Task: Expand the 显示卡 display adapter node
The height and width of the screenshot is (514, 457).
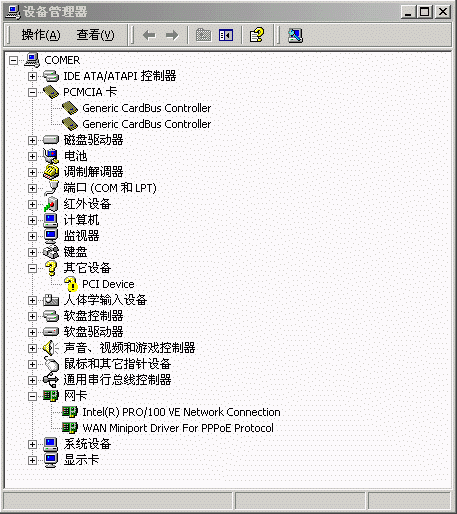Action: click(x=32, y=460)
